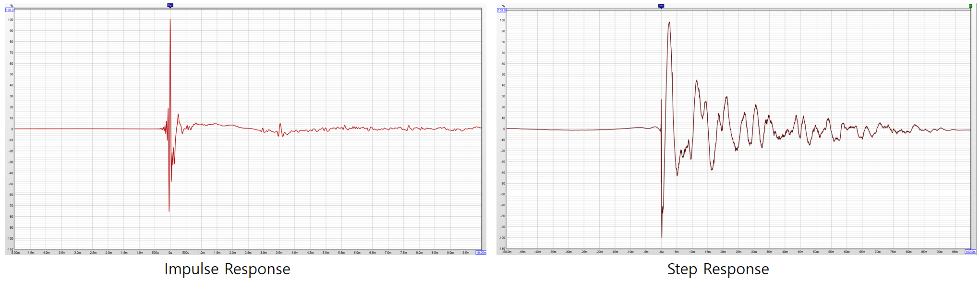Click the green R marker on Step Response
The height and width of the screenshot is (281, 980).
coord(970,6)
